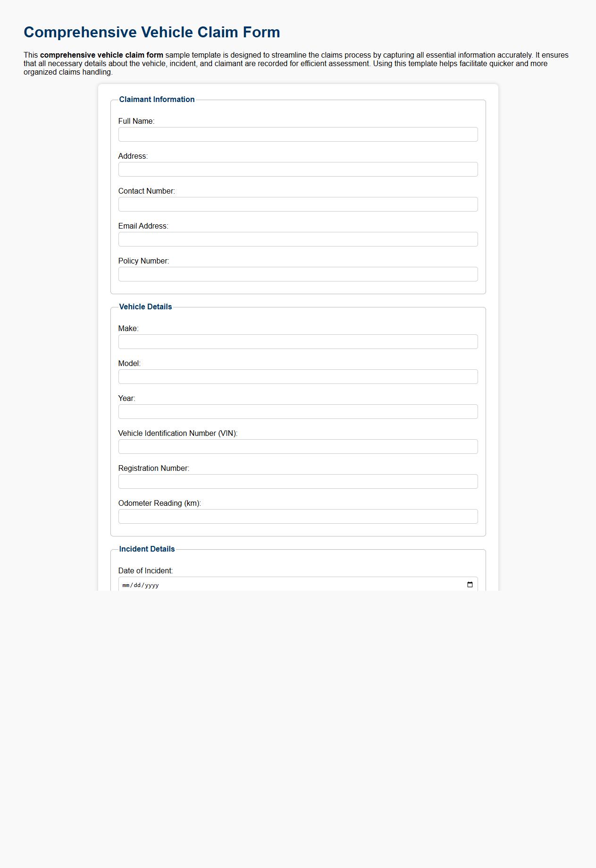Select the Odometer Reading field

pos(297,517)
